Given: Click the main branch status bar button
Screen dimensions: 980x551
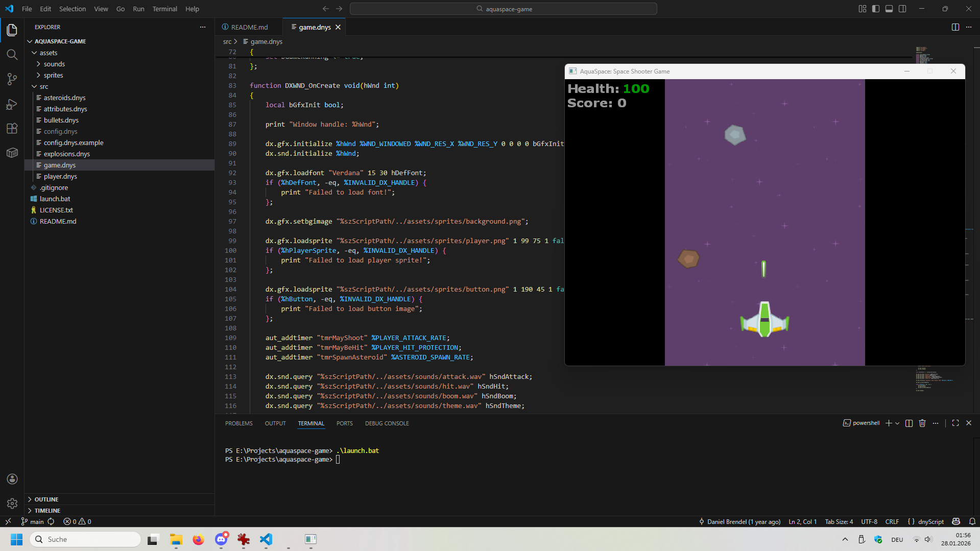Looking at the screenshot, I should coord(33,521).
